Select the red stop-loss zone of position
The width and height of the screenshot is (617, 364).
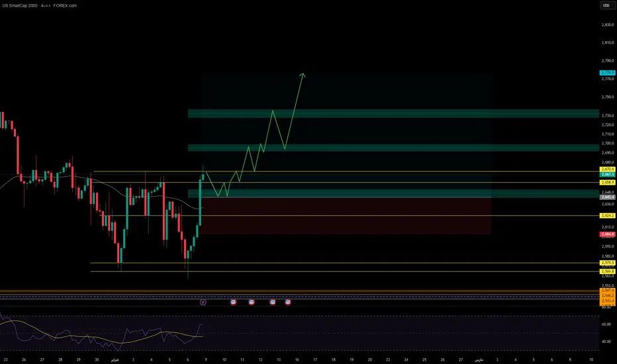tap(346, 216)
